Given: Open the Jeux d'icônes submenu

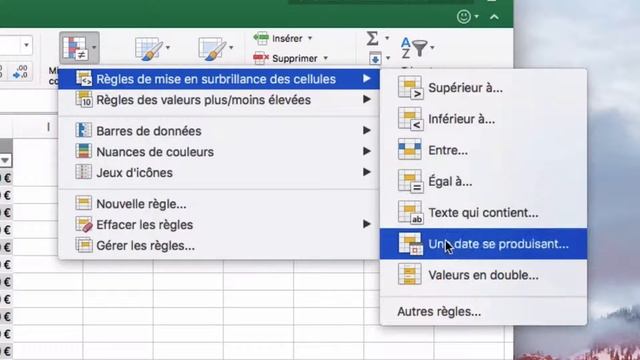Looking at the screenshot, I should [x=219, y=172].
